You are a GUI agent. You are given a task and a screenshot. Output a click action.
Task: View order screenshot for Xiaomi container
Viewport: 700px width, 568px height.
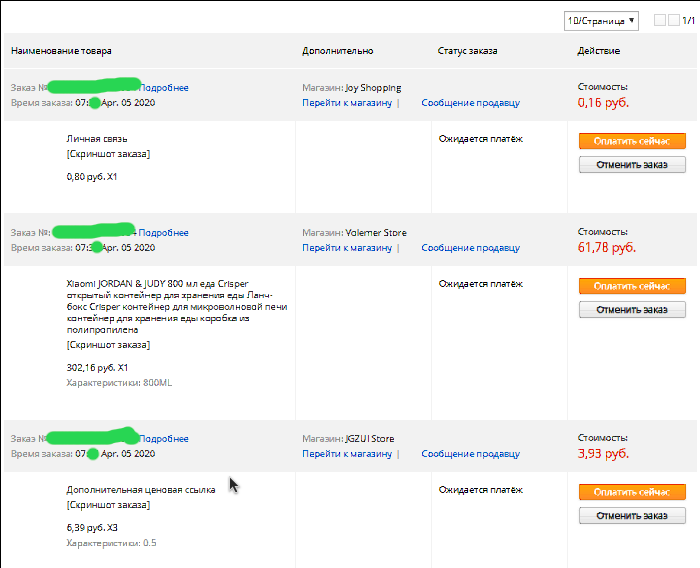click(x=108, y=345)
